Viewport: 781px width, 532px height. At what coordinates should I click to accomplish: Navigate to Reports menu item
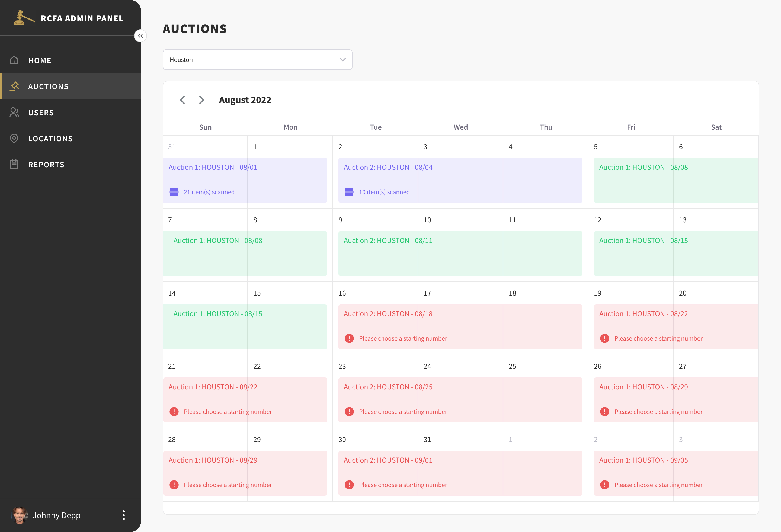point(46,165)
